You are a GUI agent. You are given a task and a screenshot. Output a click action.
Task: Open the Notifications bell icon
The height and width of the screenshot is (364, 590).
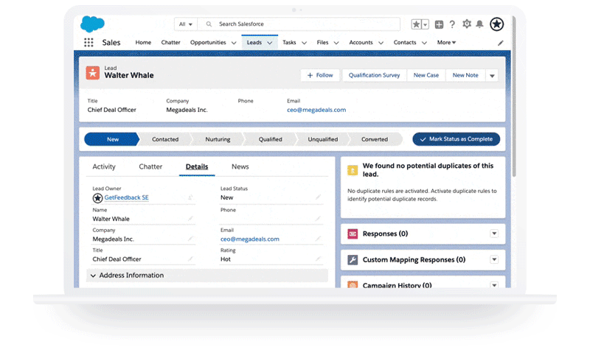coord(479,24)
